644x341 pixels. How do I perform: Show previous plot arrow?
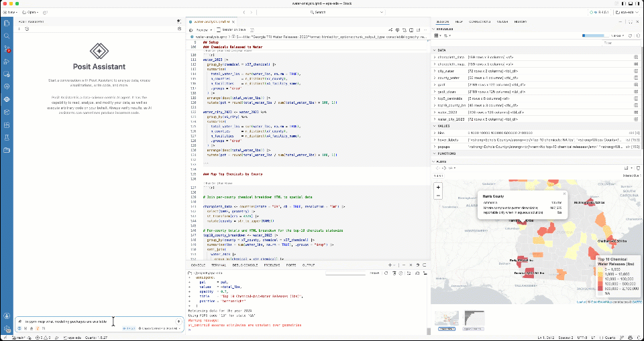pyautogui.click(x=438, y=168)
